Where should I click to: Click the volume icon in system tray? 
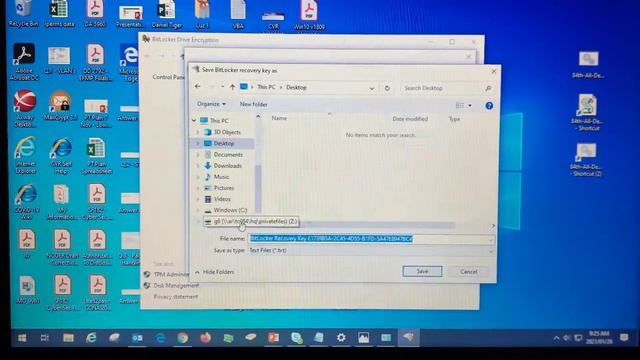pyautogui.click(x=567, y=338)
